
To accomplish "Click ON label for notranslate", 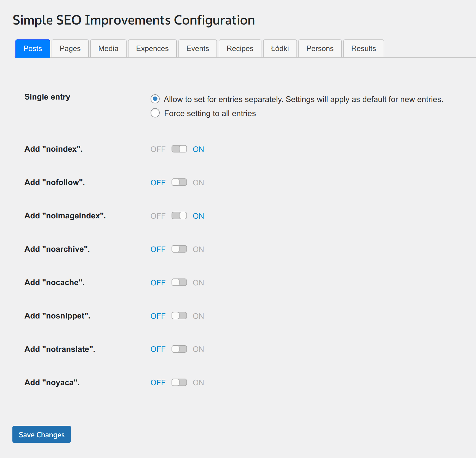I will (198, 349).
